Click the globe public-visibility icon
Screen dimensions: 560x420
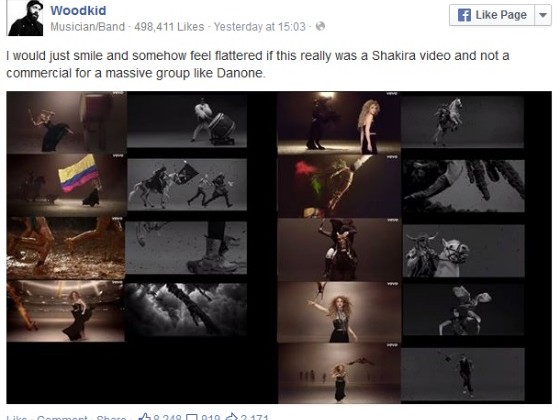coord(320,26)
